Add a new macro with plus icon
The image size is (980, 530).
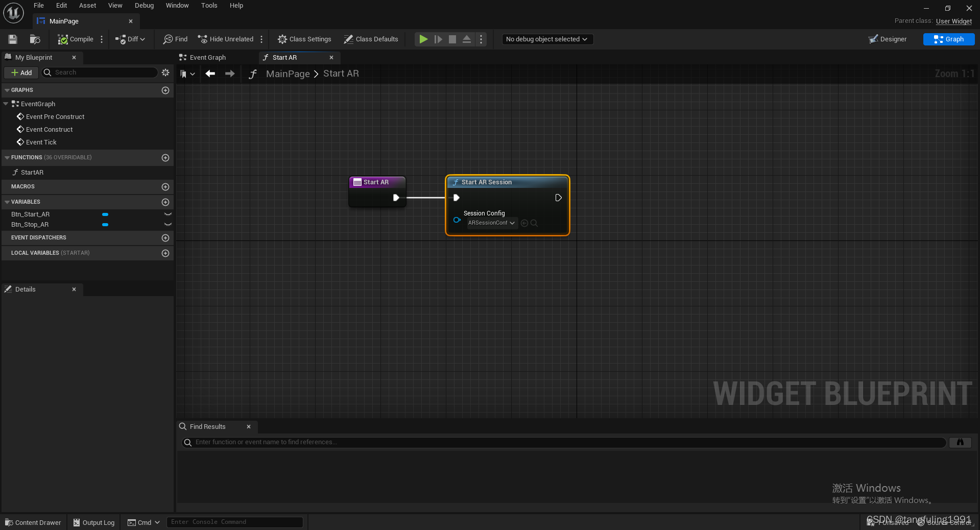165,187
